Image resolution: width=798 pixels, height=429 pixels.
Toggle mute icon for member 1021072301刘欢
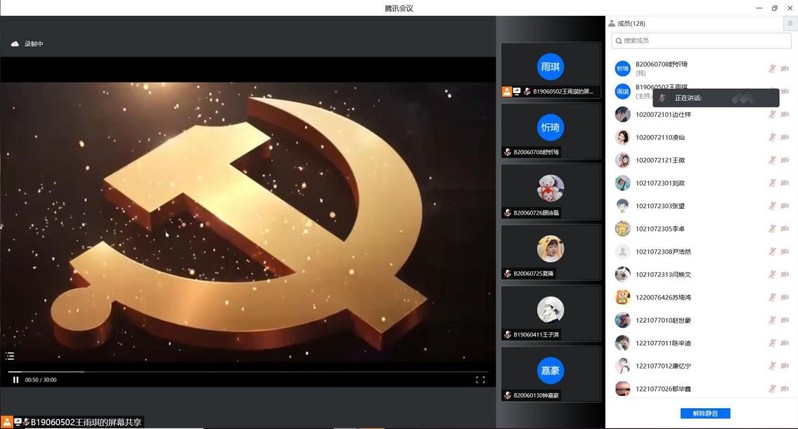pos(772,183)
